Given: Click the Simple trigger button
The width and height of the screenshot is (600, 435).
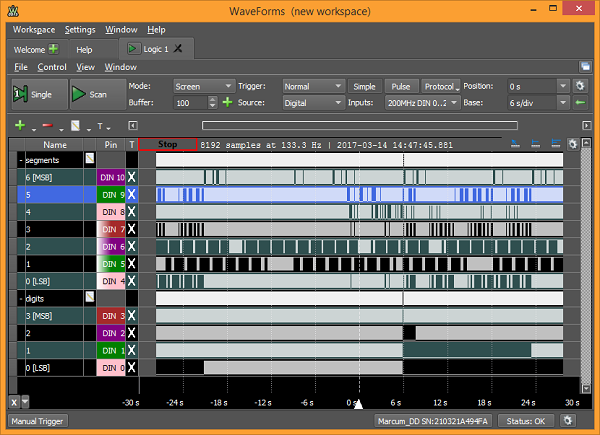Looking at the screenshot, I should pos(365,86).
